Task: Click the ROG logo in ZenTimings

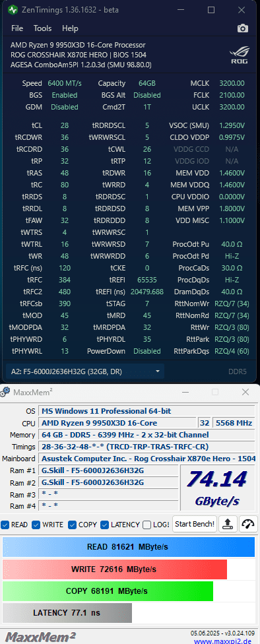Action: pos(239,55)
